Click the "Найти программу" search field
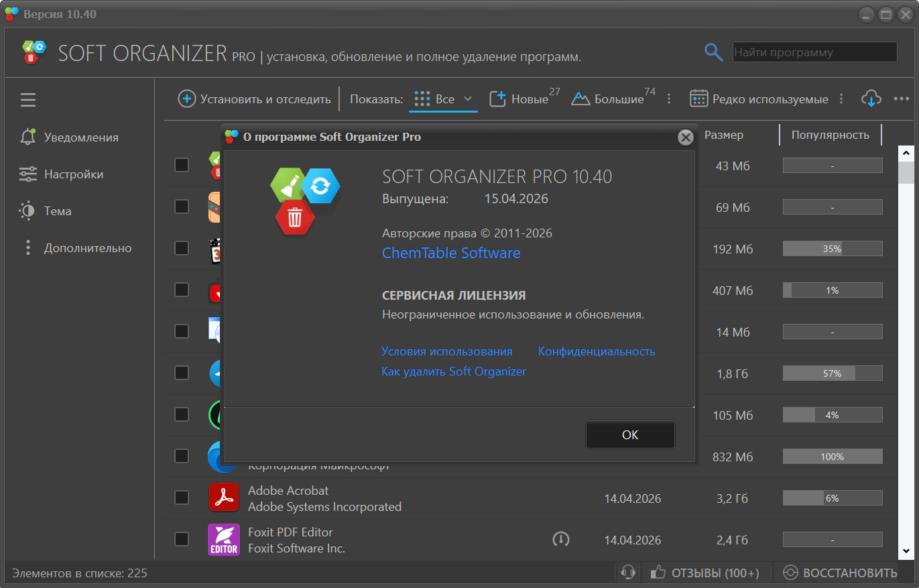The height and width of the screenshot is (588, 919). click(x=814, y=52)
